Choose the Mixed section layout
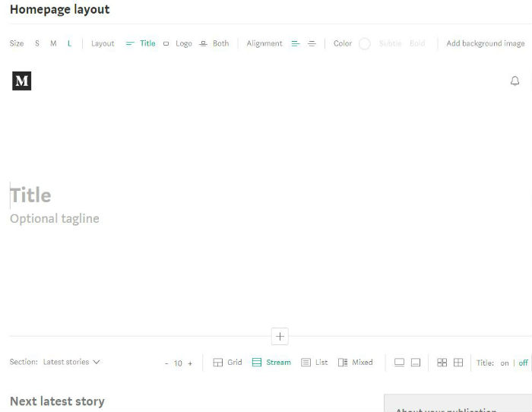 356,363
